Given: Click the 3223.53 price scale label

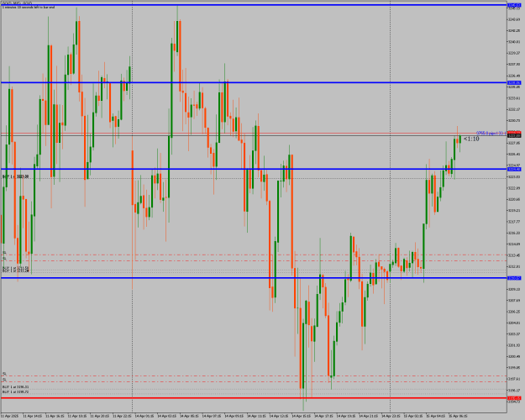Looking at the screenshot, I should click(x=514, y=176).
